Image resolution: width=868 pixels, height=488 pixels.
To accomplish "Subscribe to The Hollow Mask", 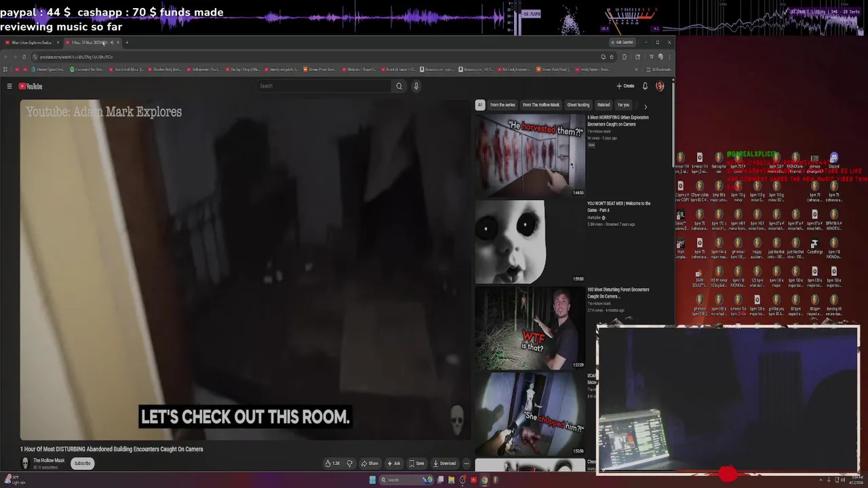I will [82, 464].
